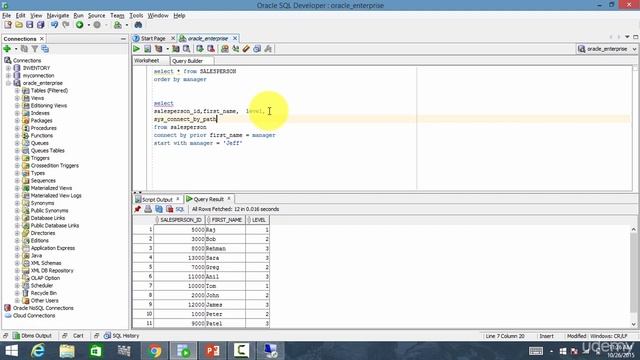
Task: Run statement with the green play icon
Action: click(x=136, y=49)
